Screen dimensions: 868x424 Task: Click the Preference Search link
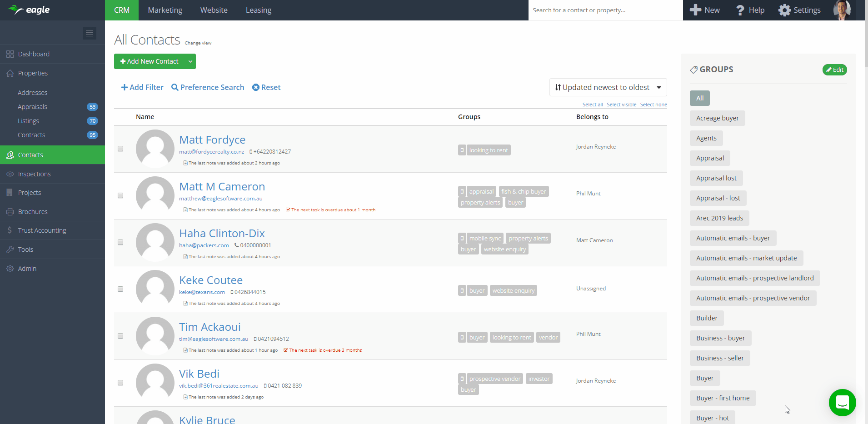click(x=208, y=87)
